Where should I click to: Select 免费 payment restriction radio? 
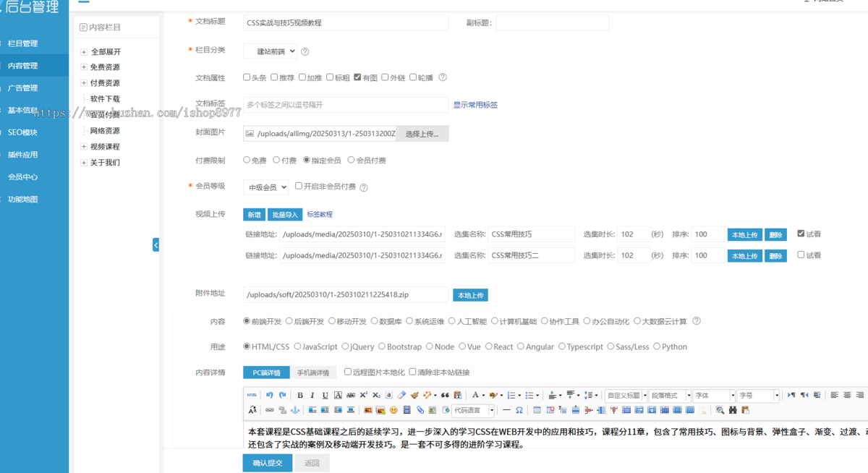pos(247,160)
